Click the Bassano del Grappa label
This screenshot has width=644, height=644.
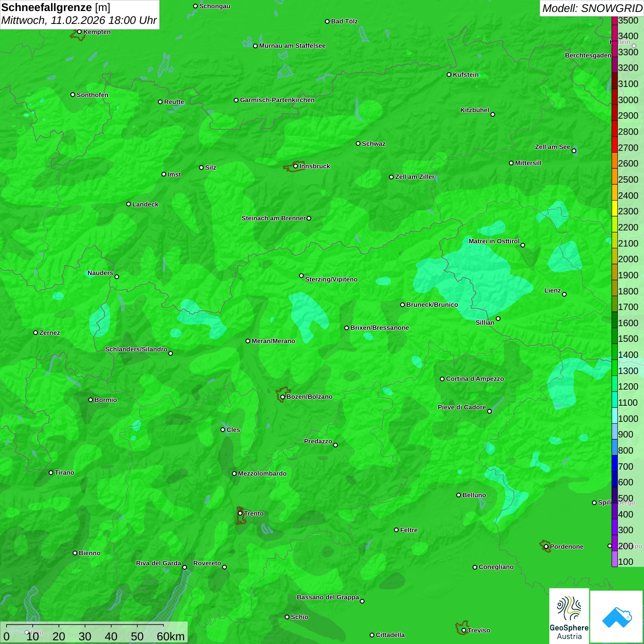coord(328,597)
